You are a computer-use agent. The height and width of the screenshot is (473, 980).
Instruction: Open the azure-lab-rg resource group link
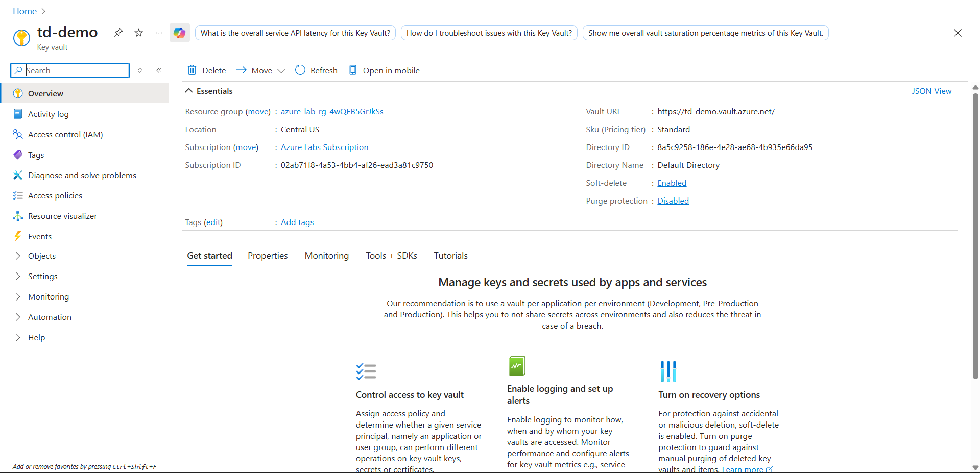[332, 111]
